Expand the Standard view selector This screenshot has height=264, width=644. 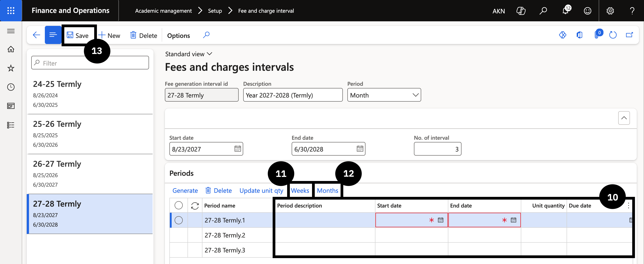pyautogui.click(x=189, y=54)
